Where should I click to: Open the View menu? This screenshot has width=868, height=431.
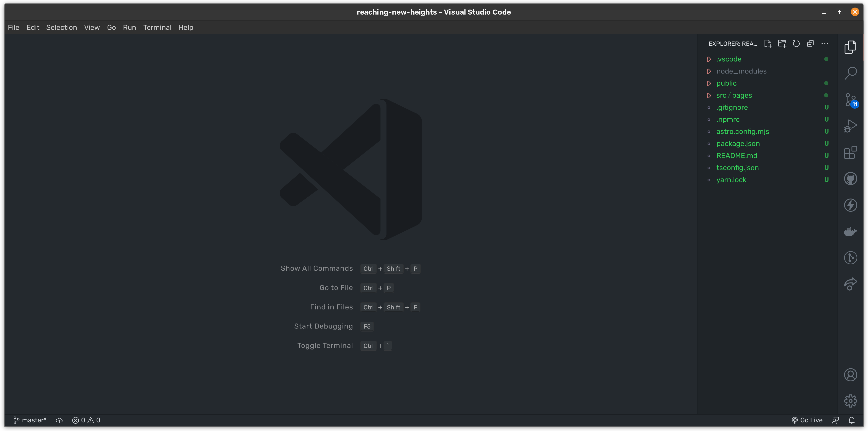[92, 28]
